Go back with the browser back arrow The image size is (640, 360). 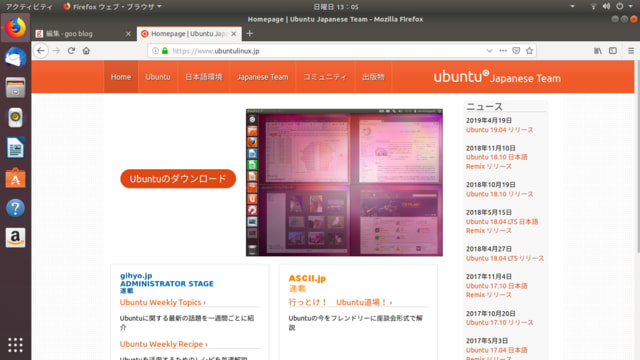click(41, 51)
